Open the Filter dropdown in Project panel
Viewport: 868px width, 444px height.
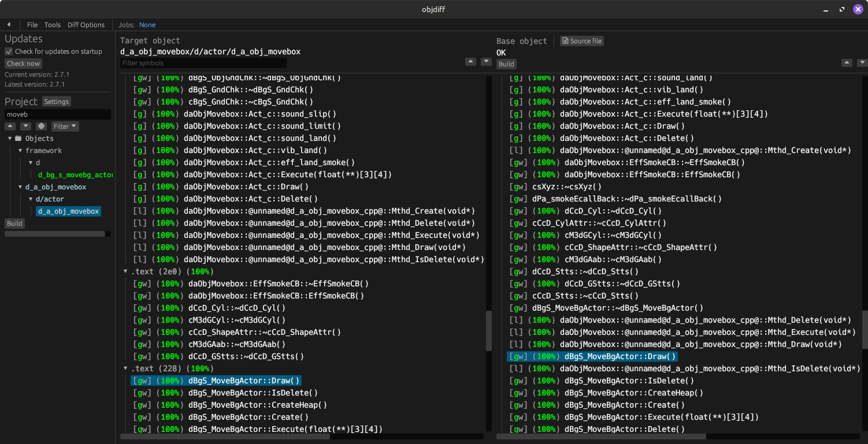65,126
